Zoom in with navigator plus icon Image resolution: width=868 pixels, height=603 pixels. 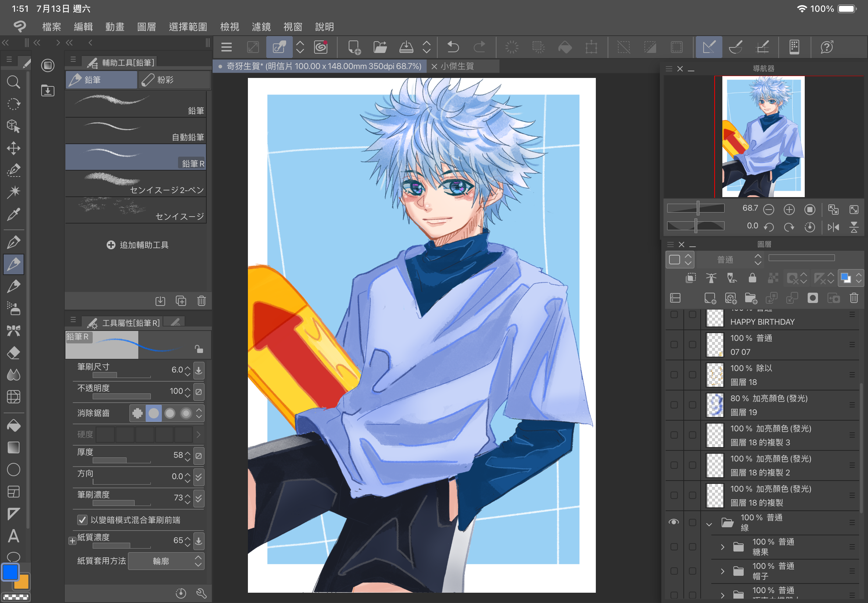789,209
